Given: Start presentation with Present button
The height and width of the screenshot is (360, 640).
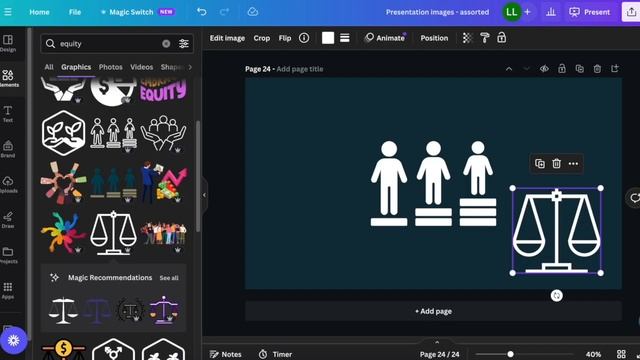Looking at the screenshot, I should coord(589,12).
